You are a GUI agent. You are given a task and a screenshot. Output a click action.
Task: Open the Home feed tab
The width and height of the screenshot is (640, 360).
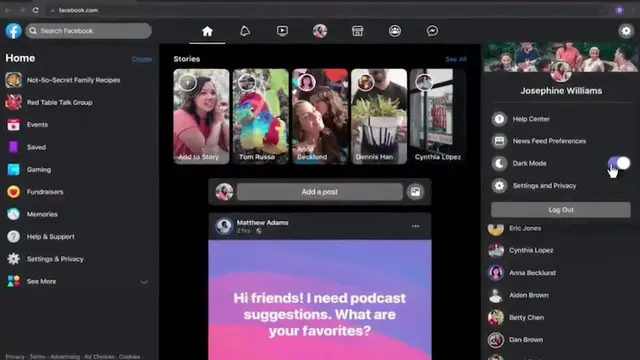pyautogui.click(x=207, y=31)
